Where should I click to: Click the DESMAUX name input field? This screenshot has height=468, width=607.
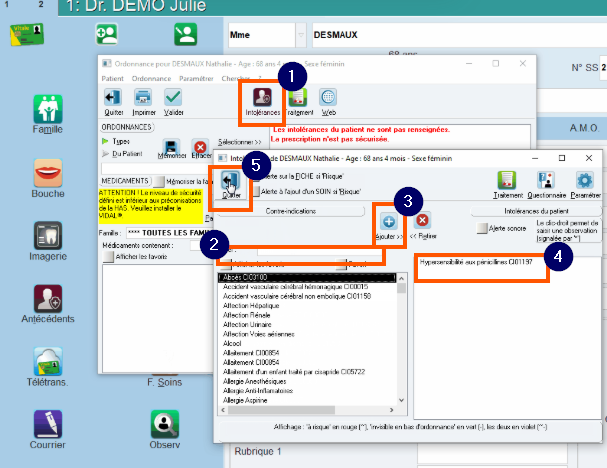tap(460, 35)
